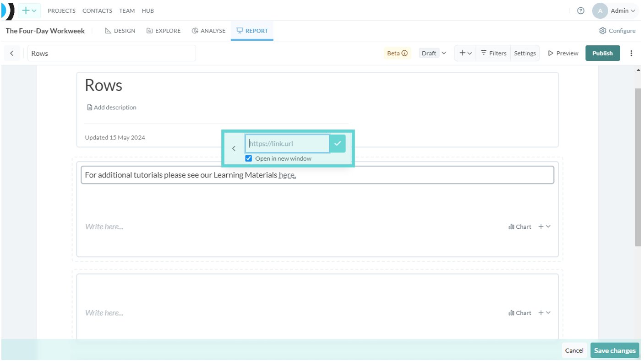Preview the report
This screenshot has width=644, height=361.
click(x=563, y=53)
